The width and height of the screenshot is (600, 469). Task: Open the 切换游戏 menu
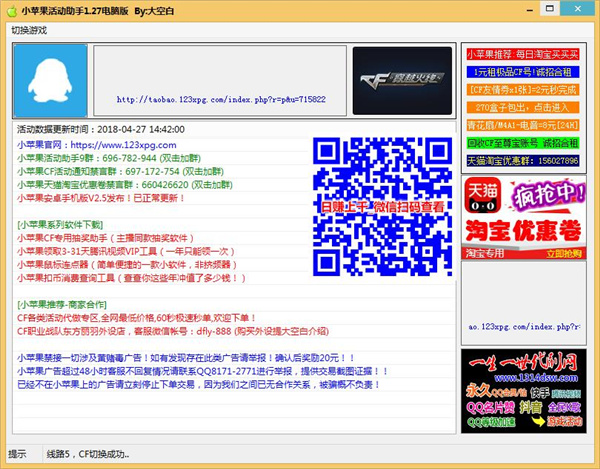pos(29,31)
